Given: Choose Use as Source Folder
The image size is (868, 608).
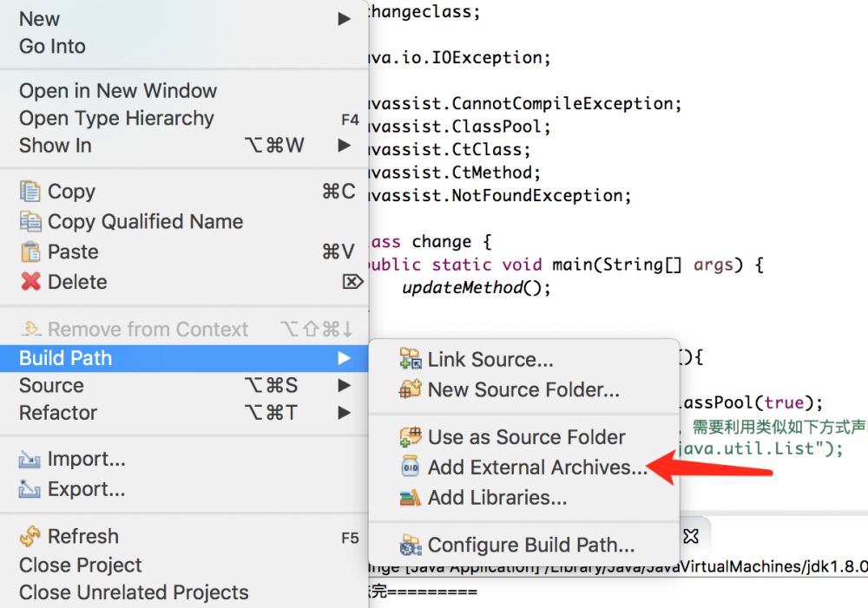Looking at the screenshot, I should coord(526,437).
